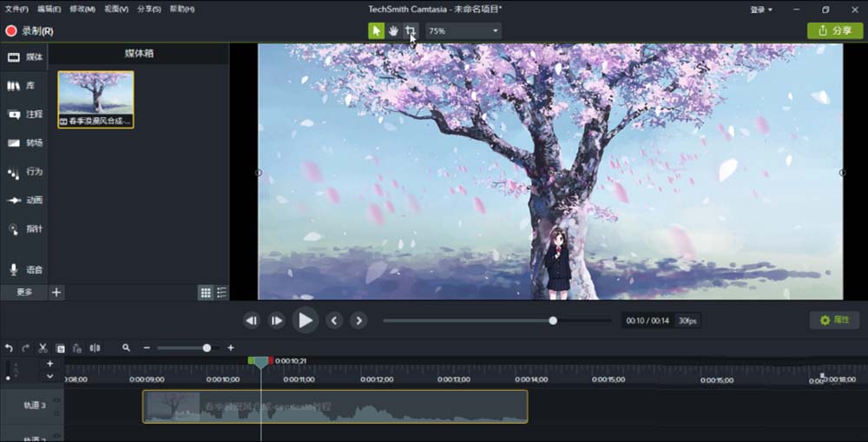Click the 30fps frame rate label
Screen dimensions: 868x442
pyautogui.click(x=687, y=320)
